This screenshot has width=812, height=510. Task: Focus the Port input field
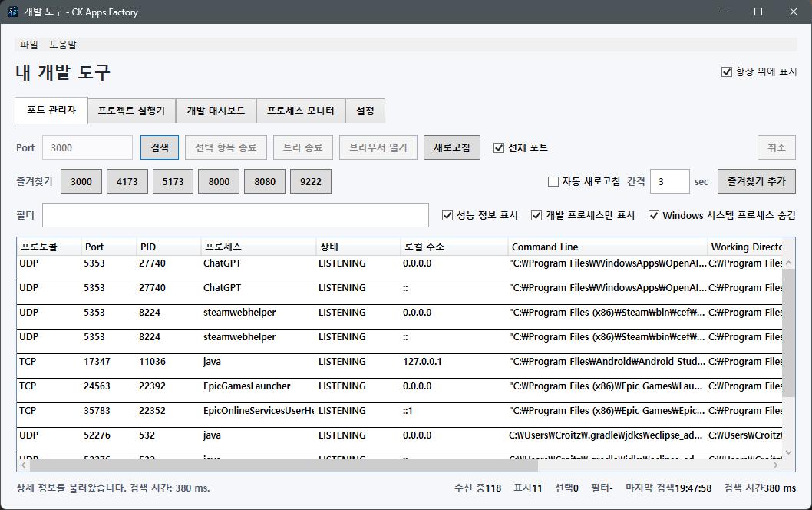87,147
